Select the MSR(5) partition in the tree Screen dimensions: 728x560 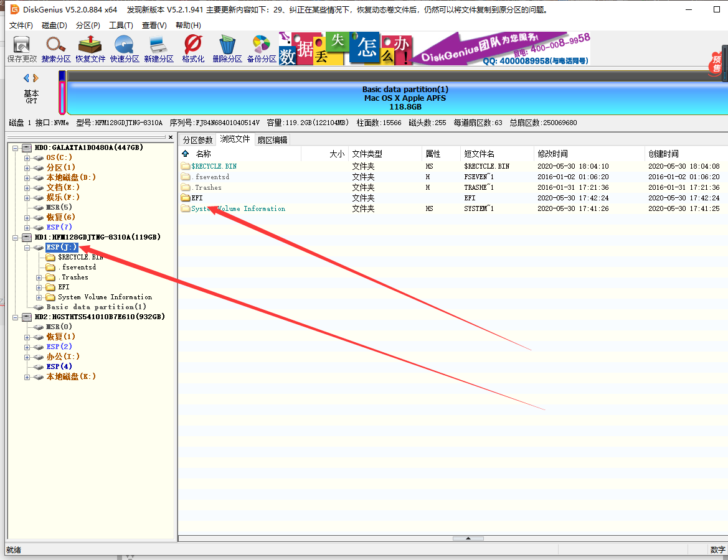[x=59, y=207]
